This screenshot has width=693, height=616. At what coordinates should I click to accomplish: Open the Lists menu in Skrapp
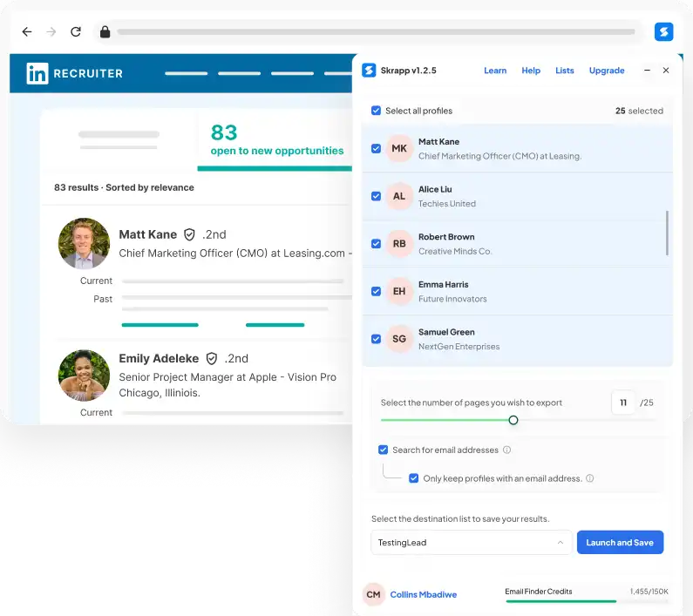[x=565, y=71]
